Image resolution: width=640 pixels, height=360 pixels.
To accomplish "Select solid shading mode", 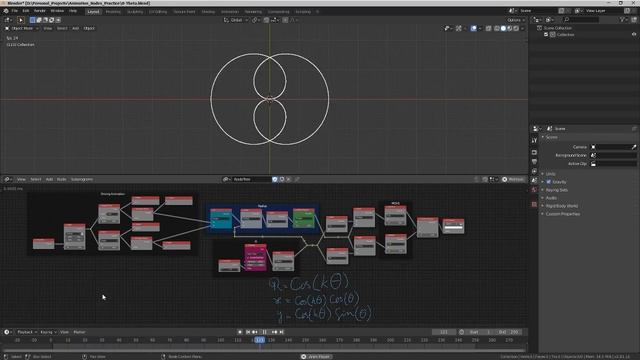I will coord(503,29).
